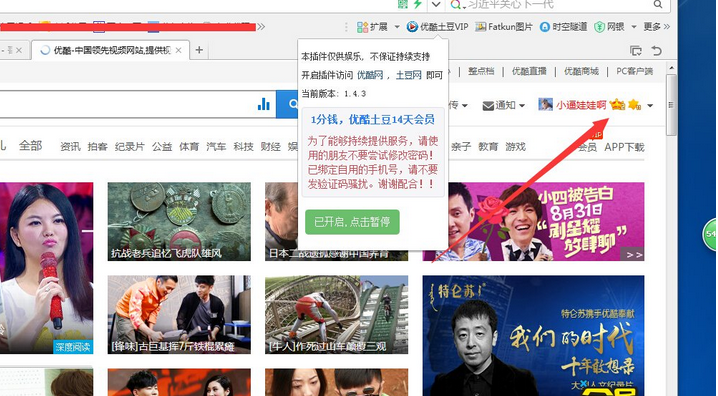
Task: Open the dropdown arrow beside 扩展
Action: point(397,27)
